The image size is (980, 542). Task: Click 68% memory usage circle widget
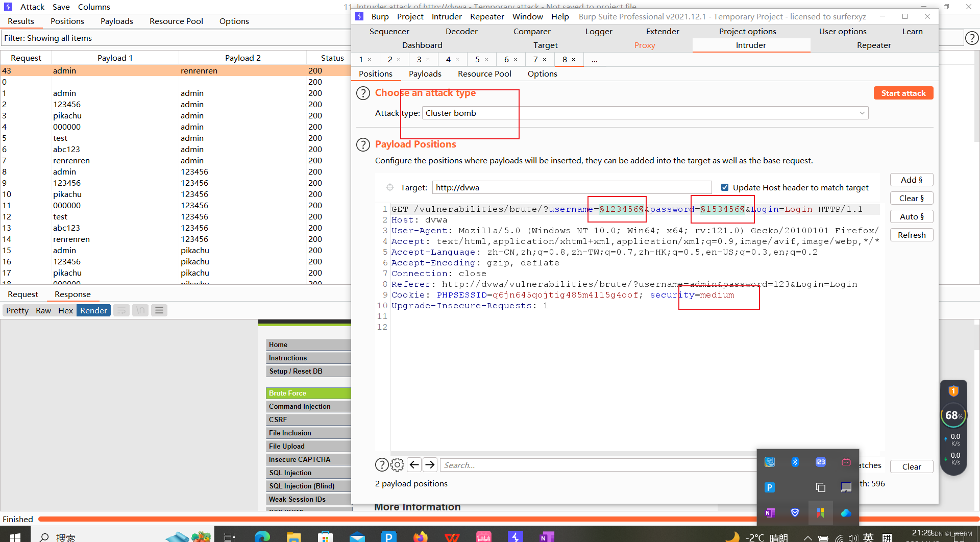953,415
